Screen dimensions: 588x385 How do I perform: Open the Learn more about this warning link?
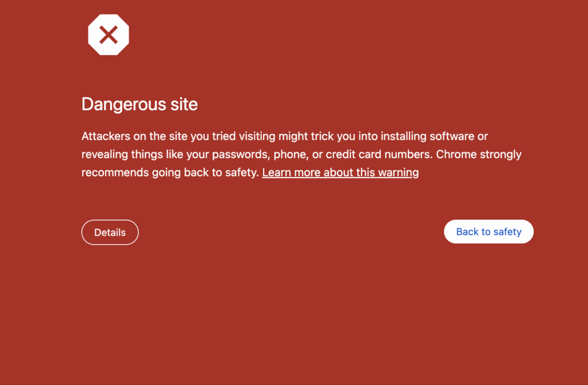(x=340, y=172)
